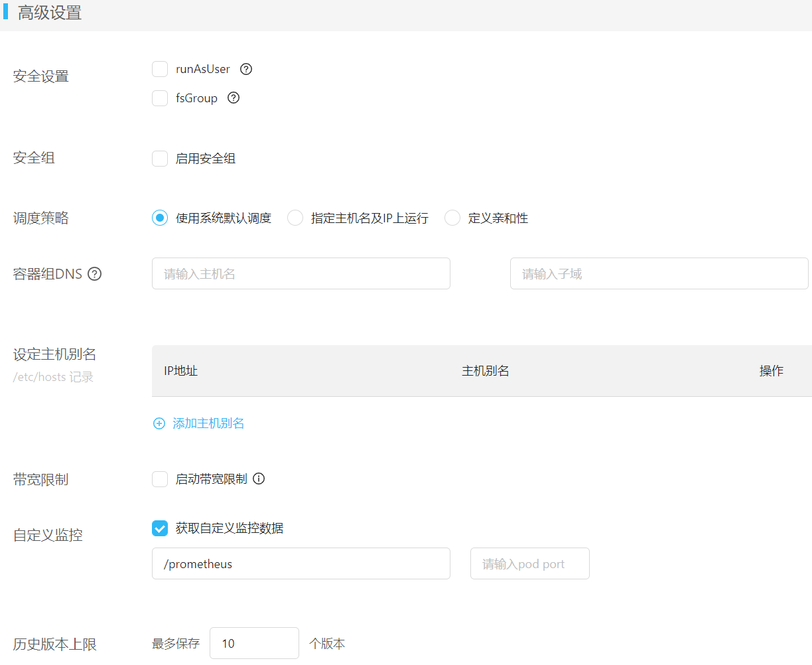Click the IP地址 column header
Image resolution: width=812 pixels, height=665 pixels.
click(x=181, y=371)
